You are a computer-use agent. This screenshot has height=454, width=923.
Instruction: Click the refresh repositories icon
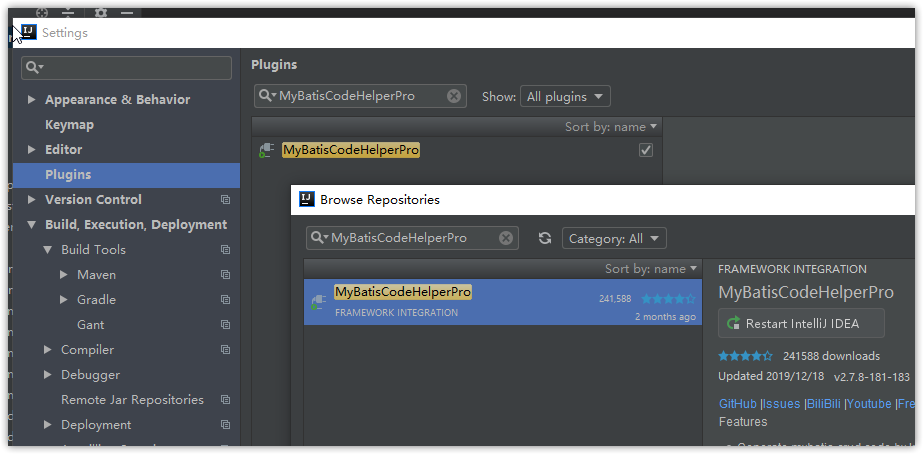coord(544,238)
